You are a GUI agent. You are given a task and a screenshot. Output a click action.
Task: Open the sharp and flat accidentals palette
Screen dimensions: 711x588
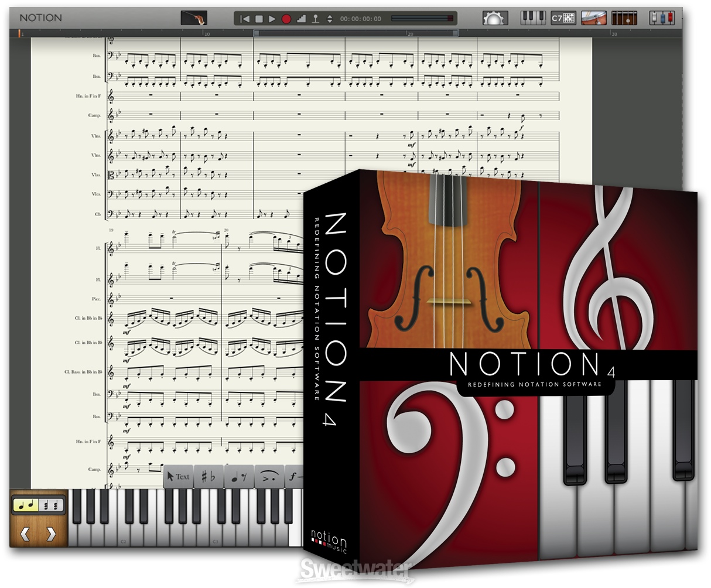point(208,477)
